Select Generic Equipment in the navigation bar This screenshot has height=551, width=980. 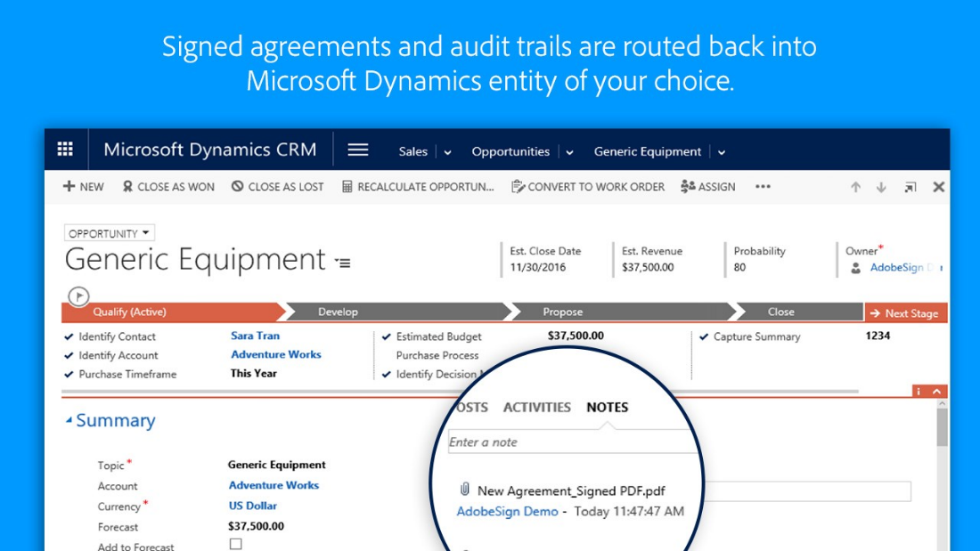pos(648,151)
